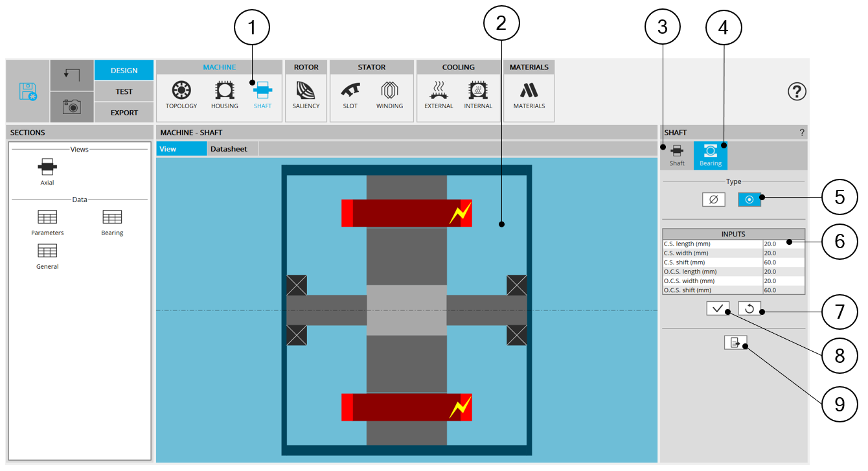Select the ball bearing type option

pos(749,200)
